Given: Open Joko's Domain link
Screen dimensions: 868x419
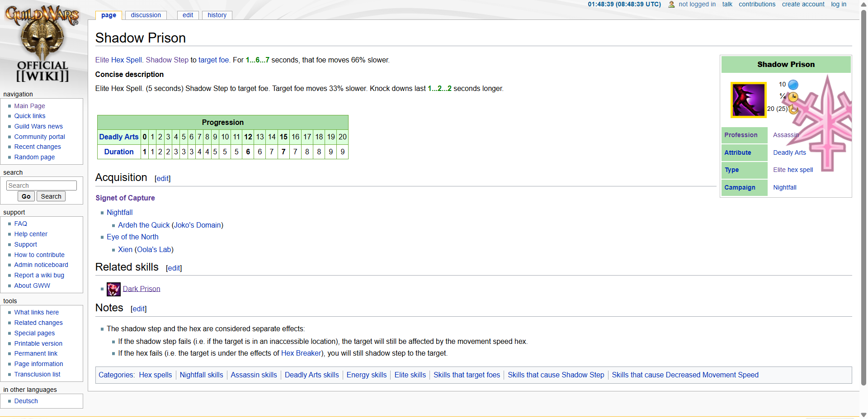Looking at the screenshot, I should coord(198,225).
